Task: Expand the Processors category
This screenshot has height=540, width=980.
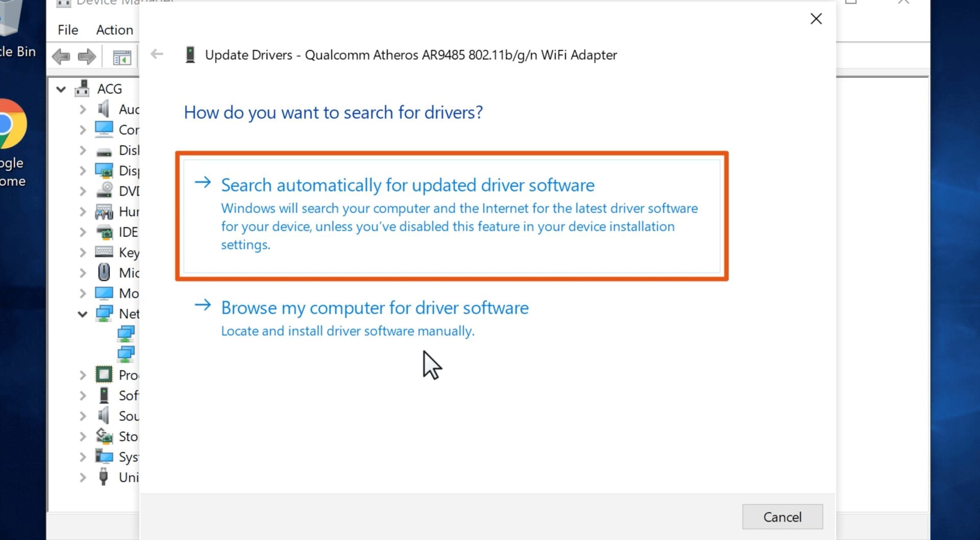Action: coord(83,375)
